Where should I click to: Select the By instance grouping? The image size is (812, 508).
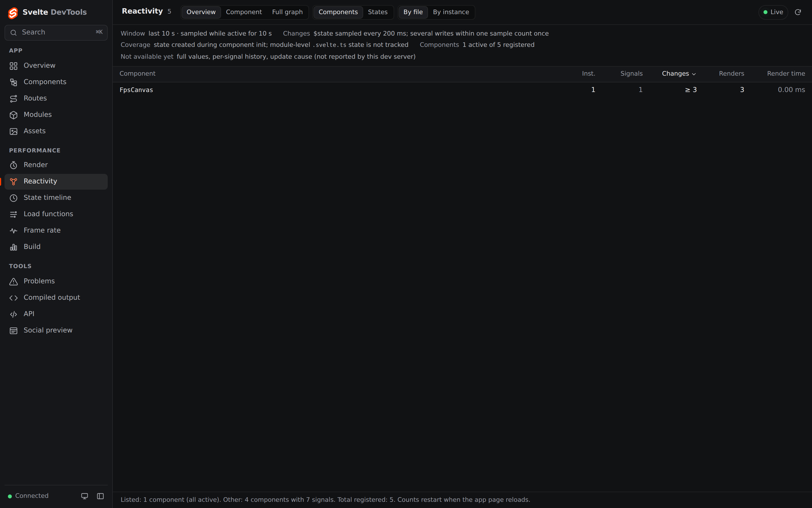451,12
